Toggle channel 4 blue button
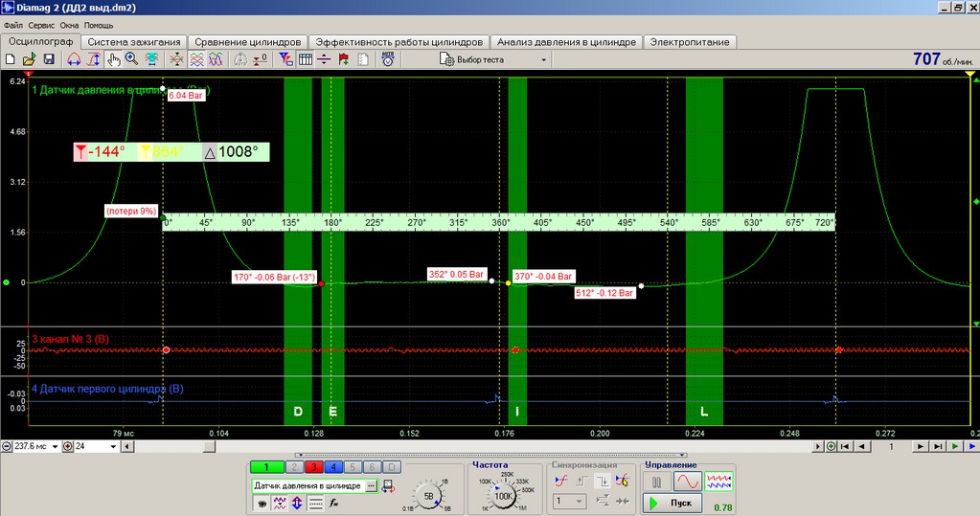This screenshot has width=980, height=516. [333, 466]
